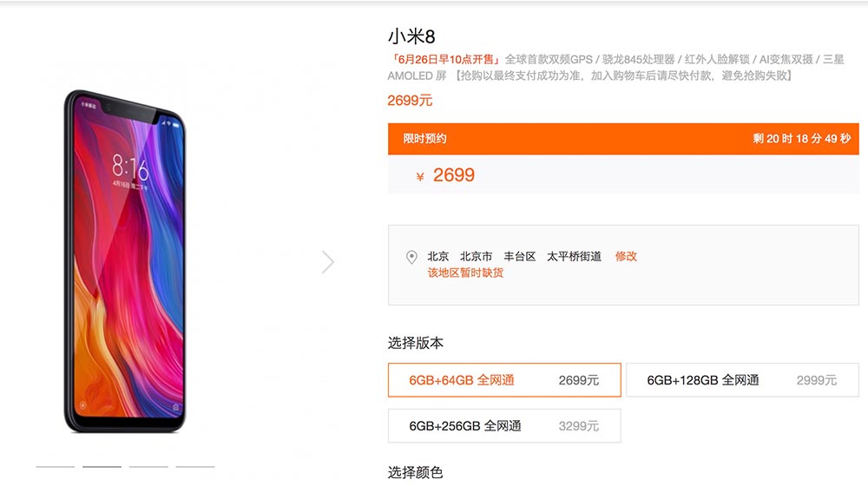
Task: Open the second gallery image indicator
Action: click(x=102, y=467)
